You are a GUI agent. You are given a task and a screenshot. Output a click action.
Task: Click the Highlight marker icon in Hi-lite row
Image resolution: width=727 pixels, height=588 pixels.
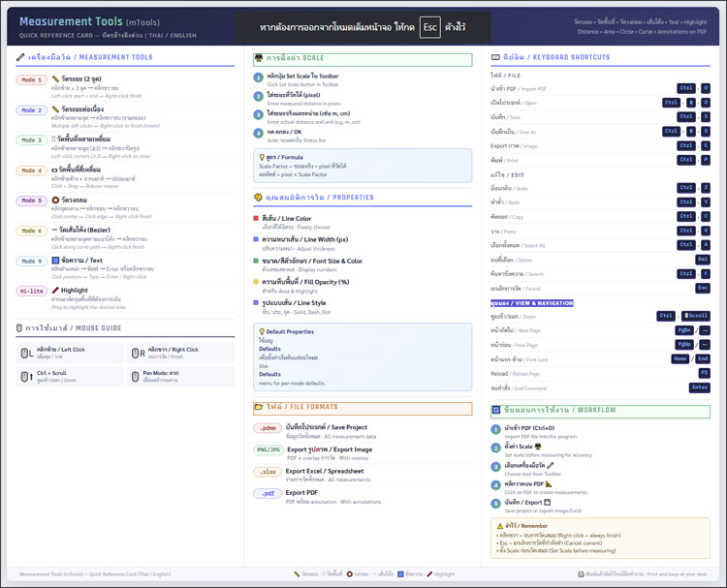click(x=55, y=291)
